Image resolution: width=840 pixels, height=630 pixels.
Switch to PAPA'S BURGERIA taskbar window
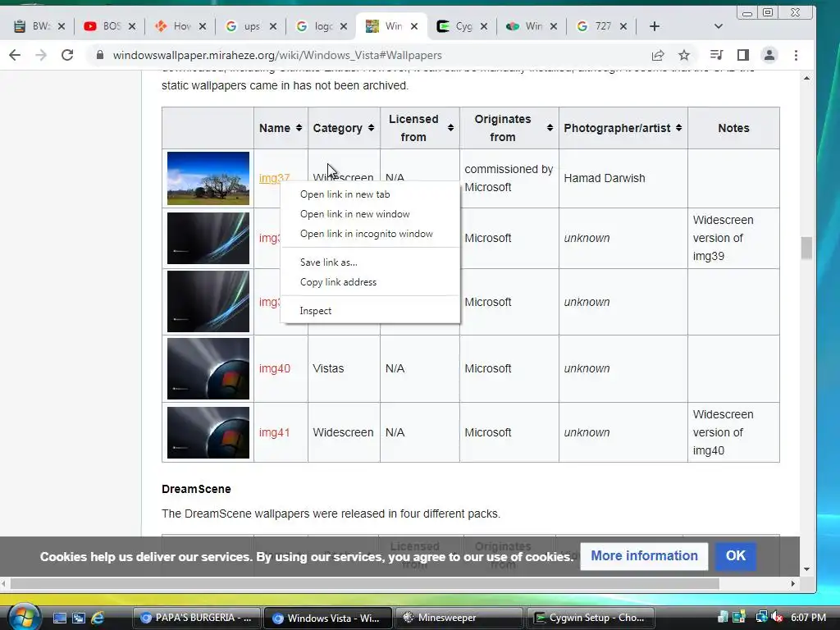click(x=196, y=618)
